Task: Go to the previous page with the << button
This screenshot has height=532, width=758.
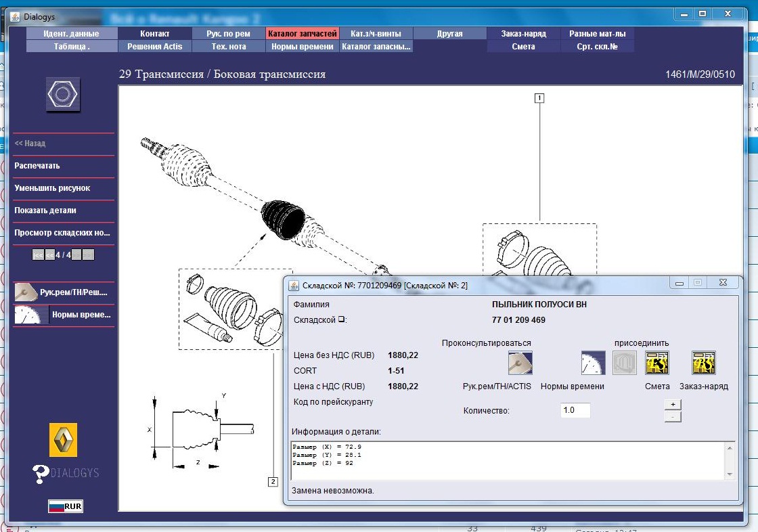Action: tap(50, 254)
